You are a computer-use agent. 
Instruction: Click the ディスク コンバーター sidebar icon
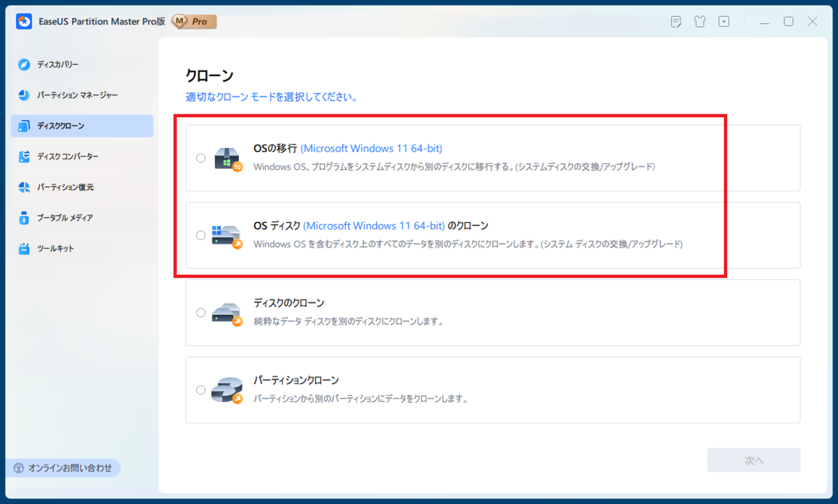(x=24, y=156)
